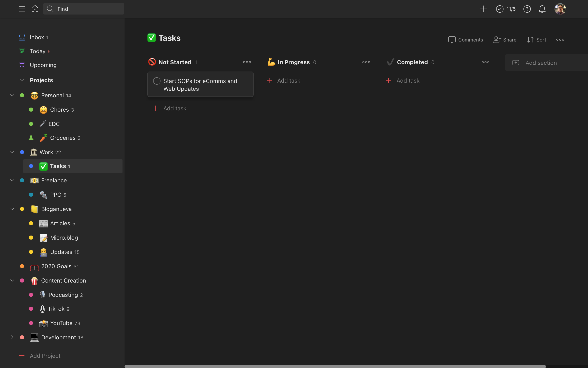The image size is (588, 368).
Task: Open productivity counter showing 11/5
Action: coord(506,9)
